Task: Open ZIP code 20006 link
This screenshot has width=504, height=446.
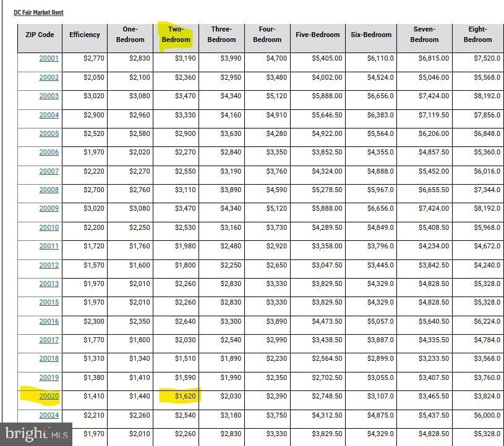Action: (x=49, y=152)
